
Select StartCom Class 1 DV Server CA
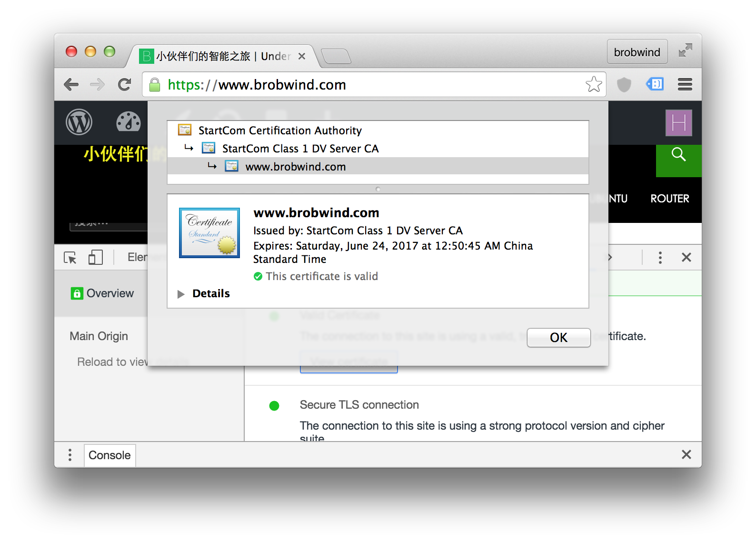[x=378, y=148]
